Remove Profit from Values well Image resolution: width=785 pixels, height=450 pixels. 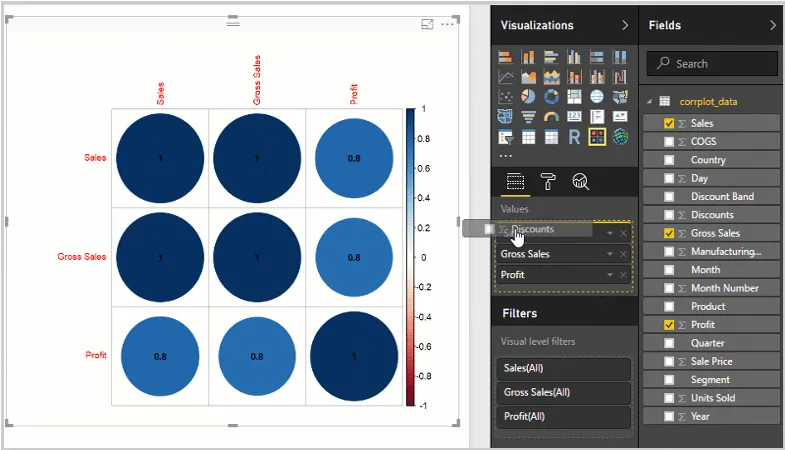click(x=623, y=275)
